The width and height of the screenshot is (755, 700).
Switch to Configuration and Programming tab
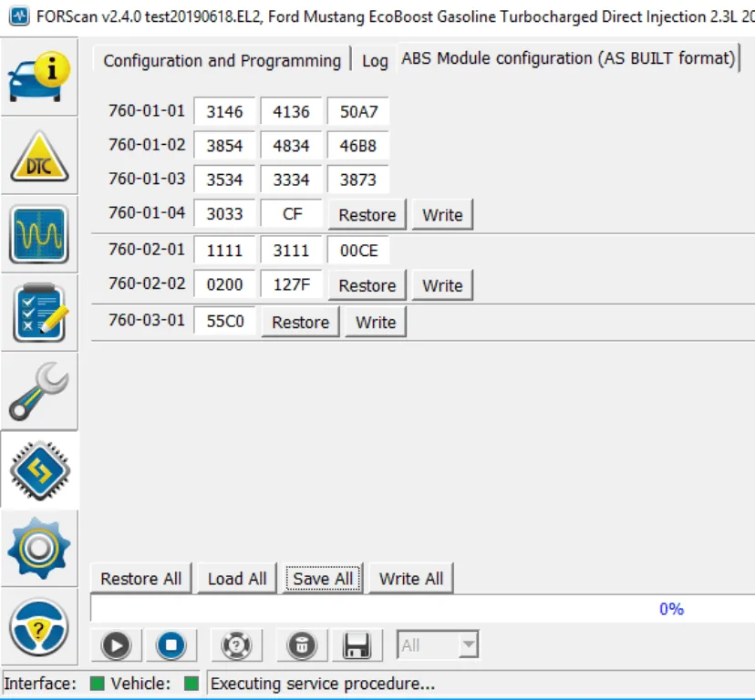coord(222,61)
